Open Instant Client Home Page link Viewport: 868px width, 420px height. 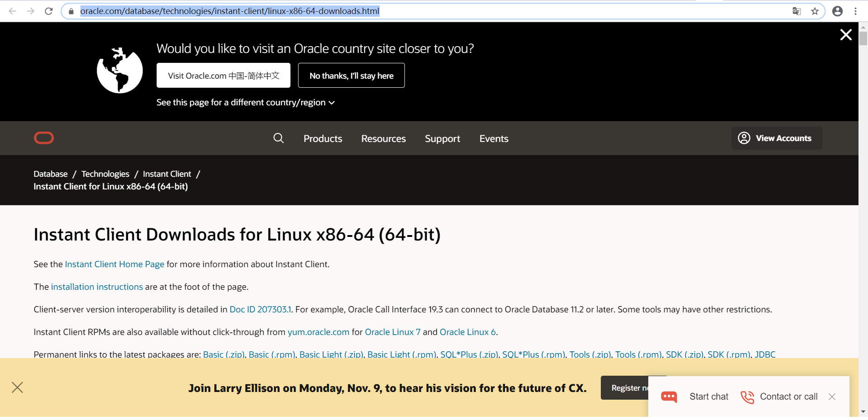114,264
